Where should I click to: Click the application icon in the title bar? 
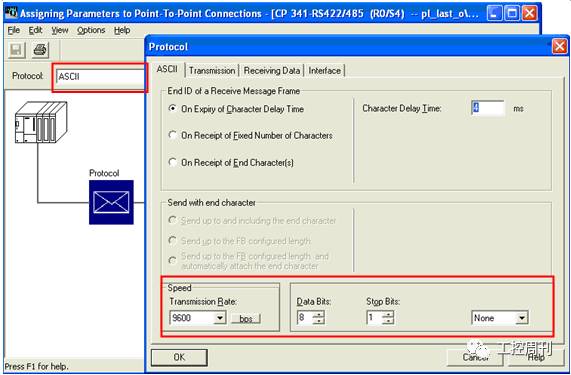point(11,13)
